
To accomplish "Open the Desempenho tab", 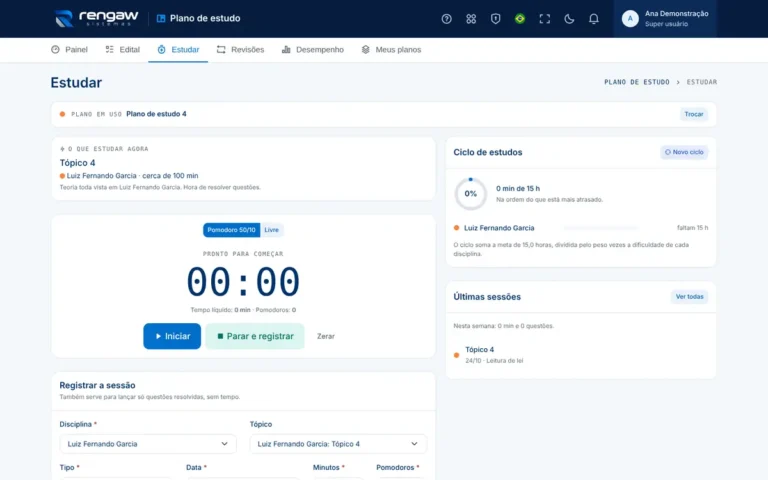I will (x=313, y=49).
